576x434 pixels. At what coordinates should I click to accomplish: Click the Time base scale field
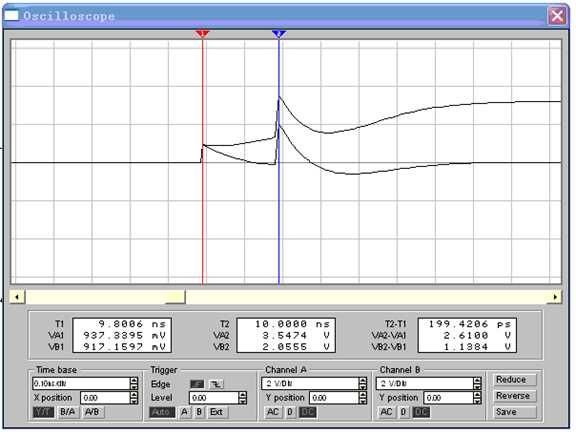pyautogui.click(x=81, y=384)
